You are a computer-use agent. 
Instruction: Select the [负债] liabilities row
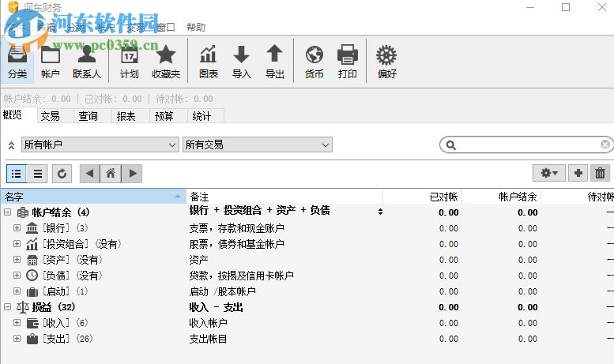click(307, 275)
